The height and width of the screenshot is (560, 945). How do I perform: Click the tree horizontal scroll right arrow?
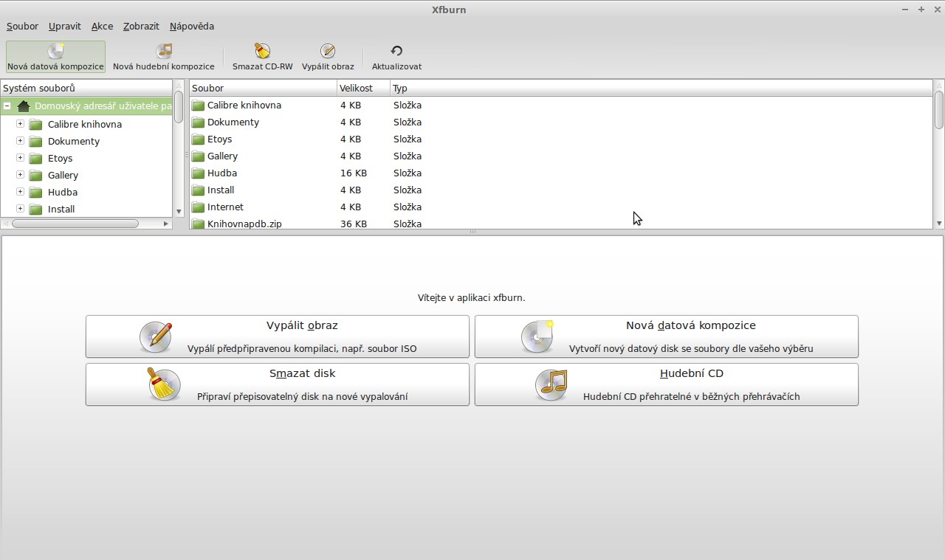(166, 223)
